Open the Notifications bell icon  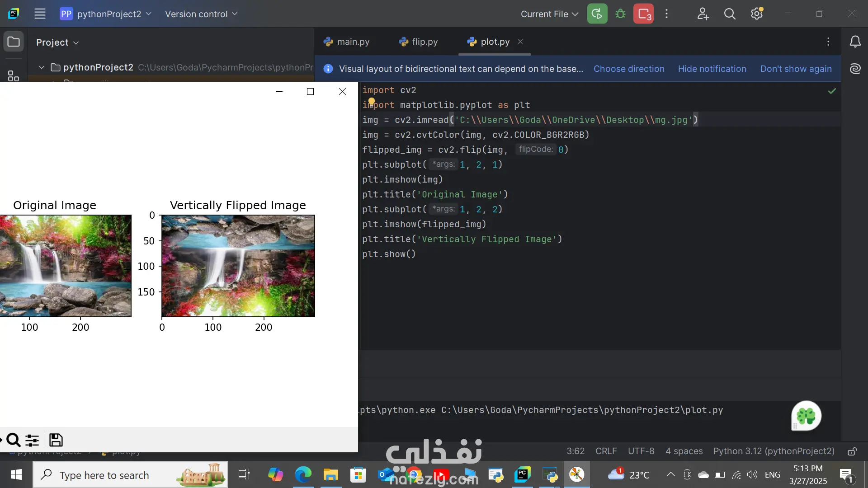tap(855, 42)
